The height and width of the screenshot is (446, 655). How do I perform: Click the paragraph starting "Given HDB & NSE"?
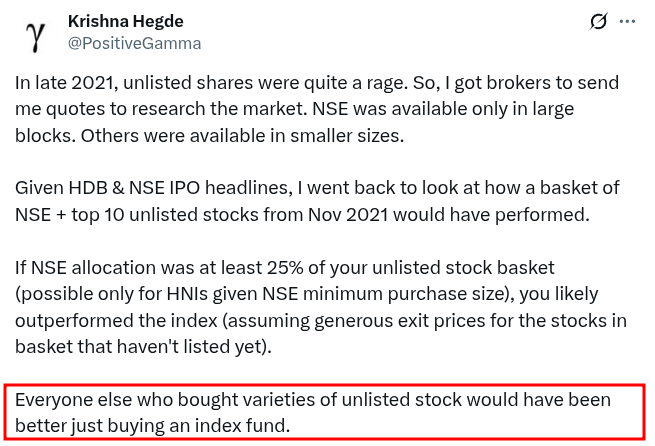tap(317, 201)
